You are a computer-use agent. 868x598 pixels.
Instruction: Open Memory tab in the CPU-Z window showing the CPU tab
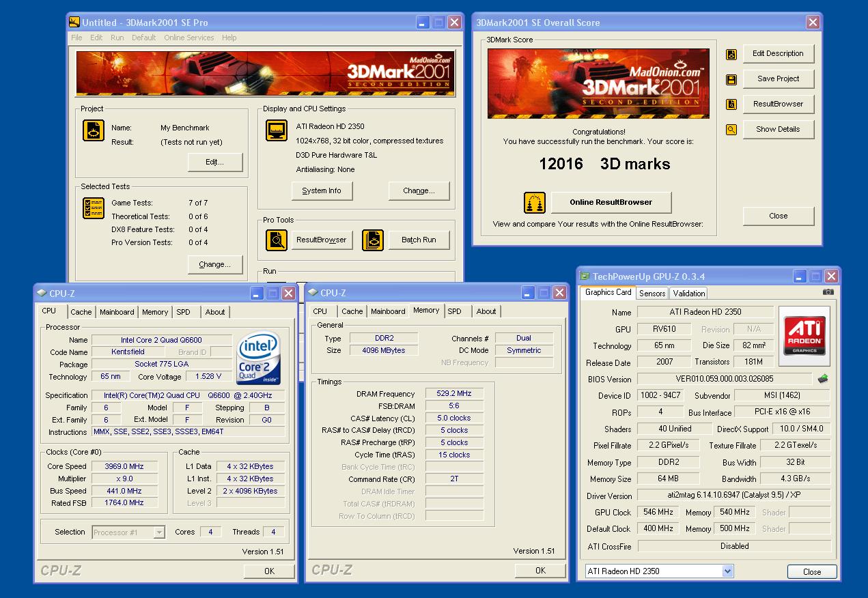(x=155, y=312)
